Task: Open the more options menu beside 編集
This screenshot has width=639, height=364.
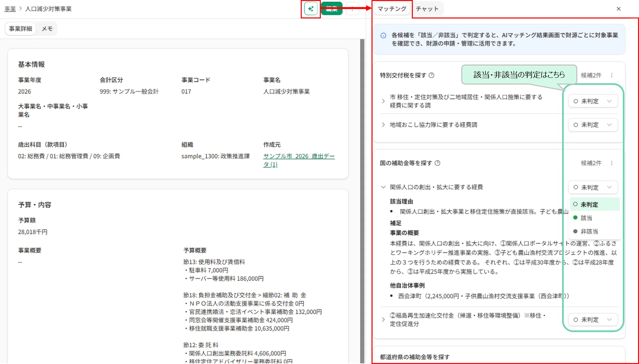Action: tap(352, 9)
